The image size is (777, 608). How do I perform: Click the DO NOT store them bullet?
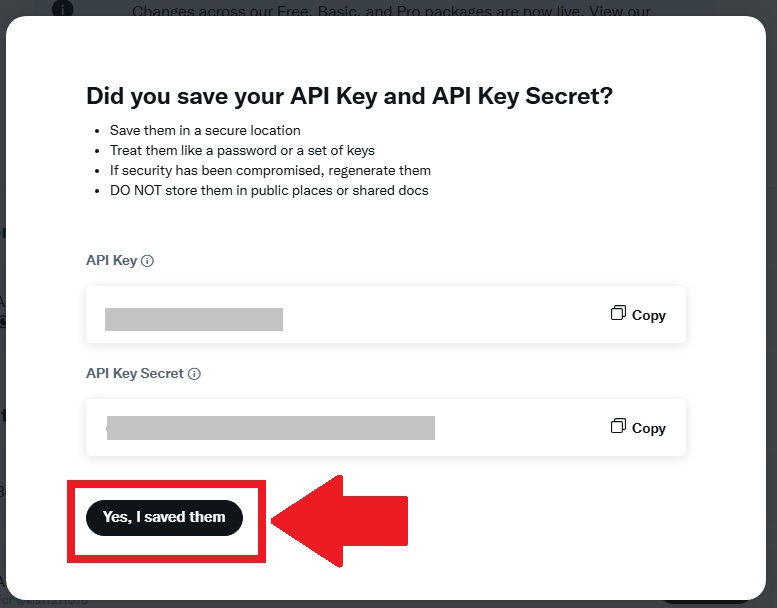[x=269, y=190]
